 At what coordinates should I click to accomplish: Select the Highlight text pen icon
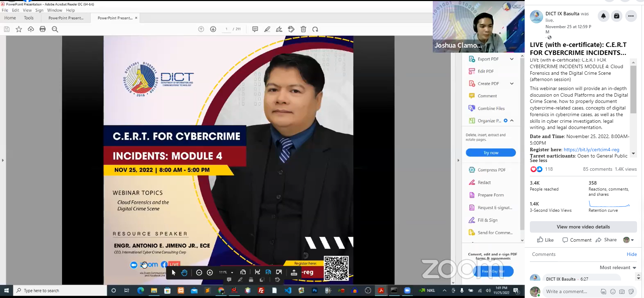coord(267,29)
